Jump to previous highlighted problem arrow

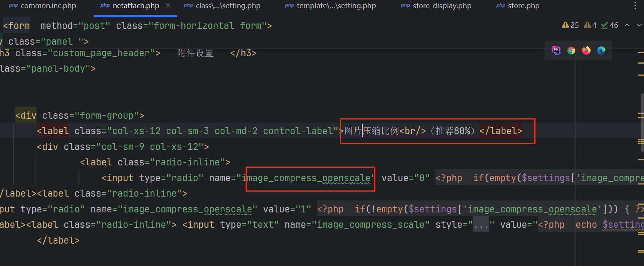click(x=627, y=25)
